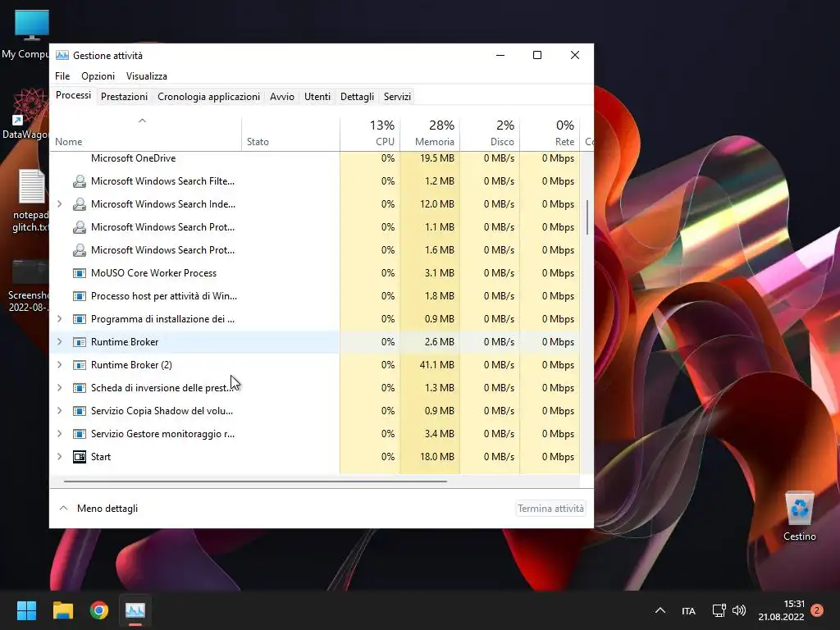Switch to the Utenti tab
Screen dimensions: 840x630
coord(317,97)
